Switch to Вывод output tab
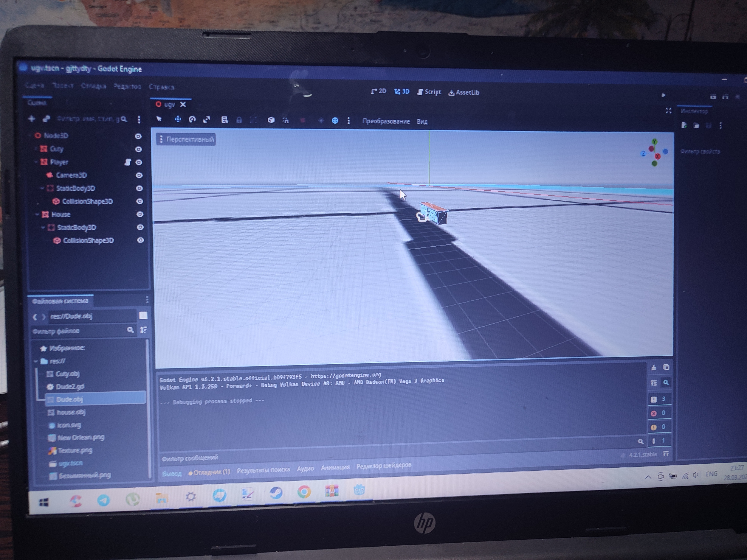Screen dimensions: 747x560 tap(172, 474)
